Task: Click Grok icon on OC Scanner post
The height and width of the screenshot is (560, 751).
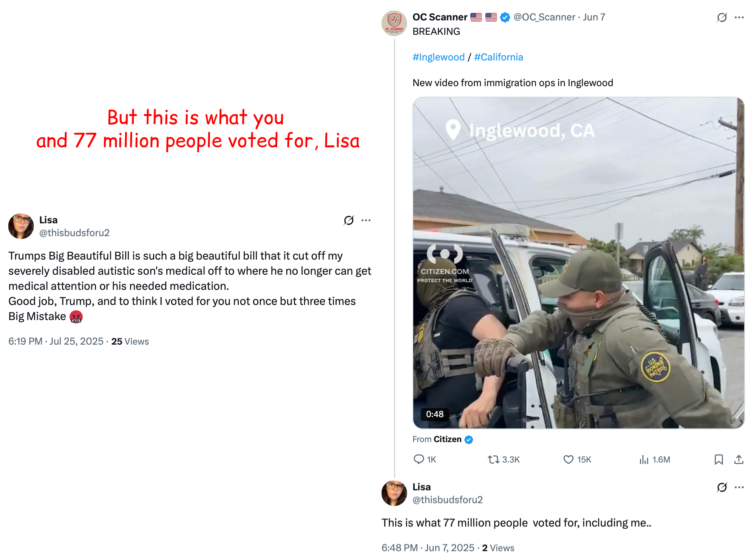Action: tap(722, 17)
